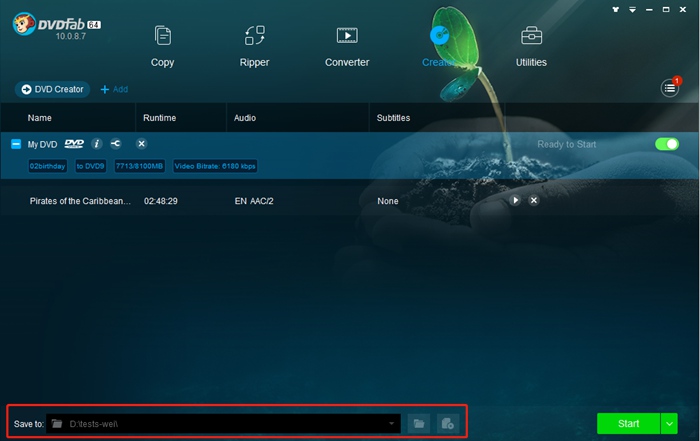Click the Audio column header
Screen dimensions: 700x441
tap(245, 118)
